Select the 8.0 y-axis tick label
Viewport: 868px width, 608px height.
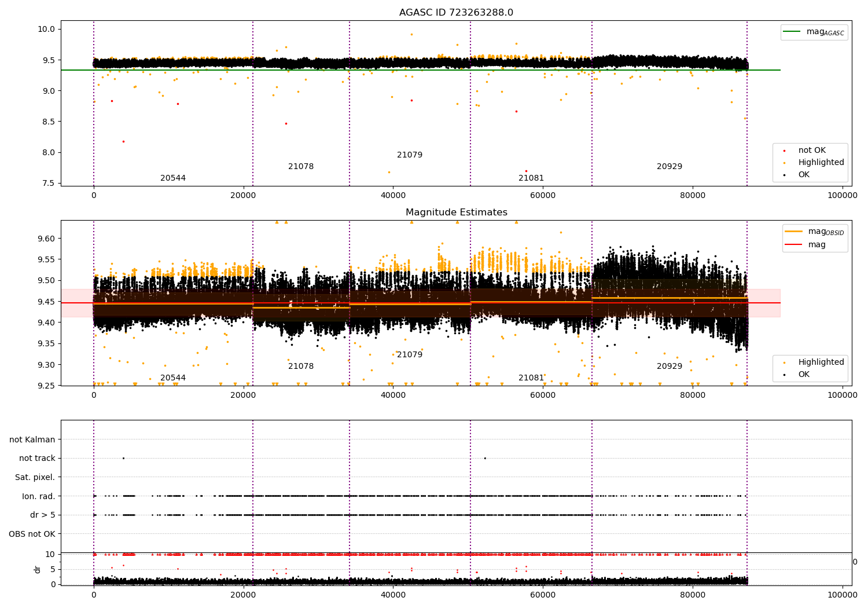(47, 152)
